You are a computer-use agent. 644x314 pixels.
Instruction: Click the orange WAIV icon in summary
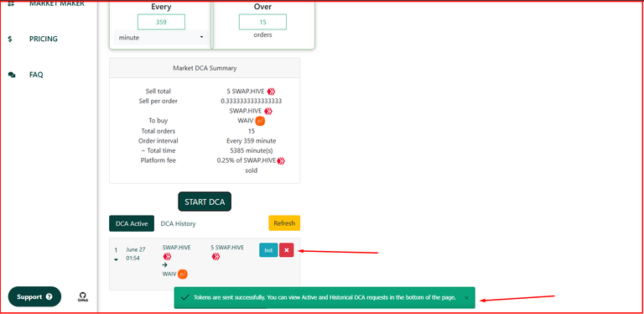coord(260,121)
